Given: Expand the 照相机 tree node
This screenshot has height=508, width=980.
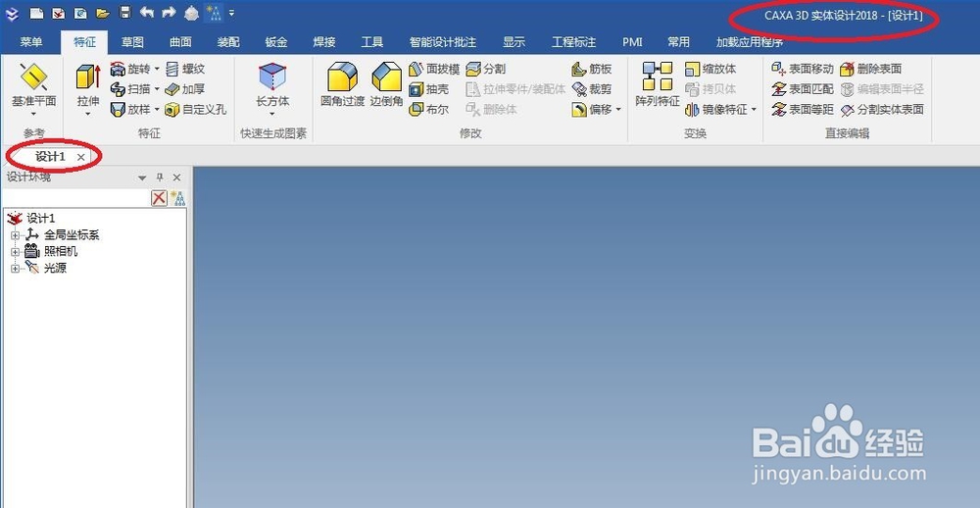Looking at the screenshot, I should (15, 251).
